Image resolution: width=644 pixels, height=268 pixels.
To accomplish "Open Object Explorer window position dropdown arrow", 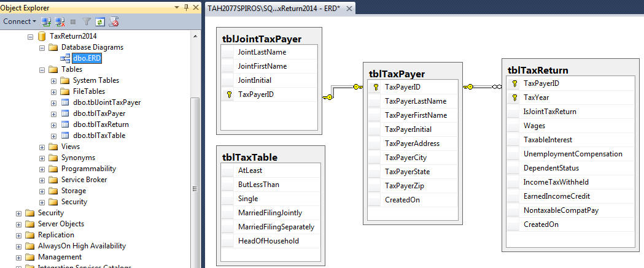I will (x=177, y=7).
